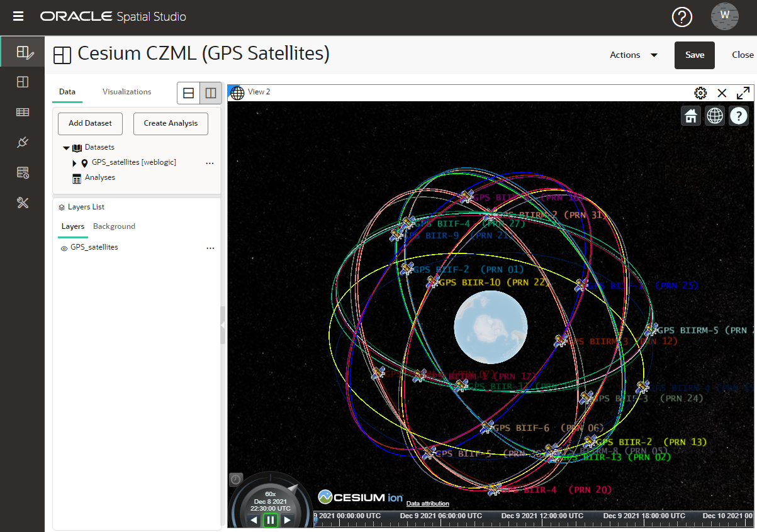
Task: Open the imagery globe picker on the map
Action: pos(714,116)
